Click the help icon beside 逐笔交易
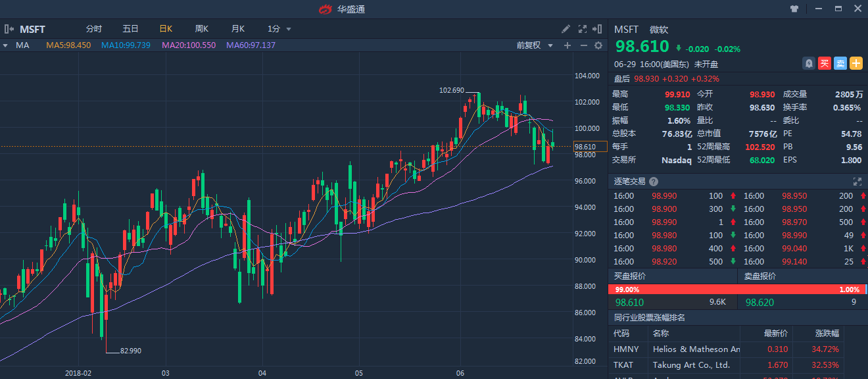Viewport: 868px width, 379px height. pos(653,182)
